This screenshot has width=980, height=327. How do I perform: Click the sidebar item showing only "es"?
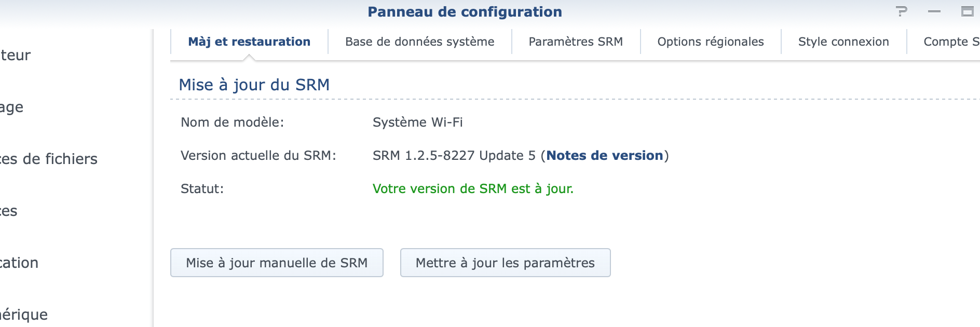[x=9, y=211]
